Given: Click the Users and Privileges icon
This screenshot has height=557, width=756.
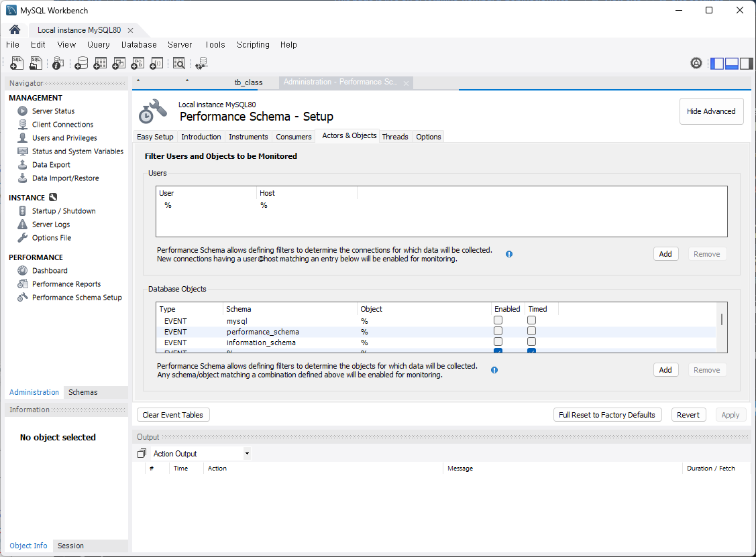Looking at the screenshot, I should click(23, 138).
